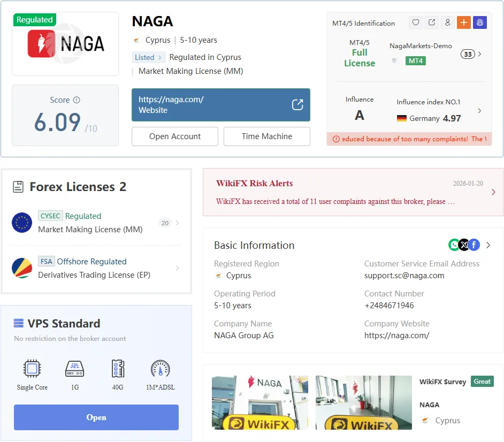Click the Regulated green badge on logo
504x442 pixels.
35,20
